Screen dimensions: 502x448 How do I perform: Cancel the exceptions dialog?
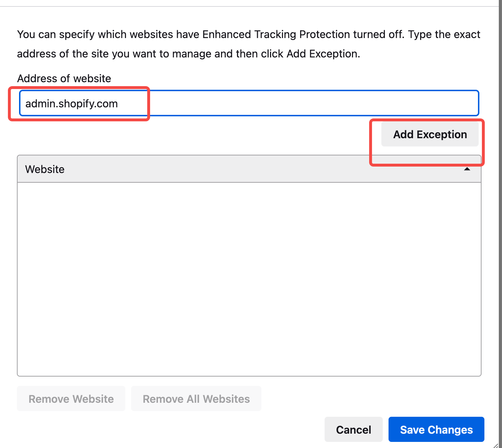tap(353, 430)
